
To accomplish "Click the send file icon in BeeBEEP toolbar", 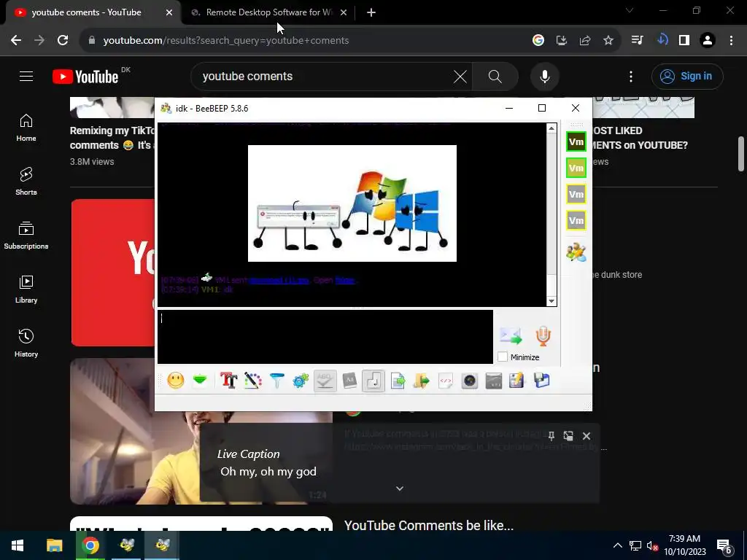I will click(x=398, y=381).
